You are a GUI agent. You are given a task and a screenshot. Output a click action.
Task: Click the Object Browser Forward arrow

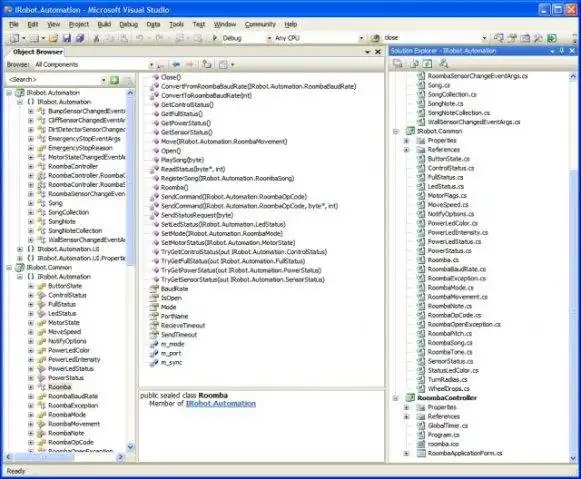(x=189, y=65)
